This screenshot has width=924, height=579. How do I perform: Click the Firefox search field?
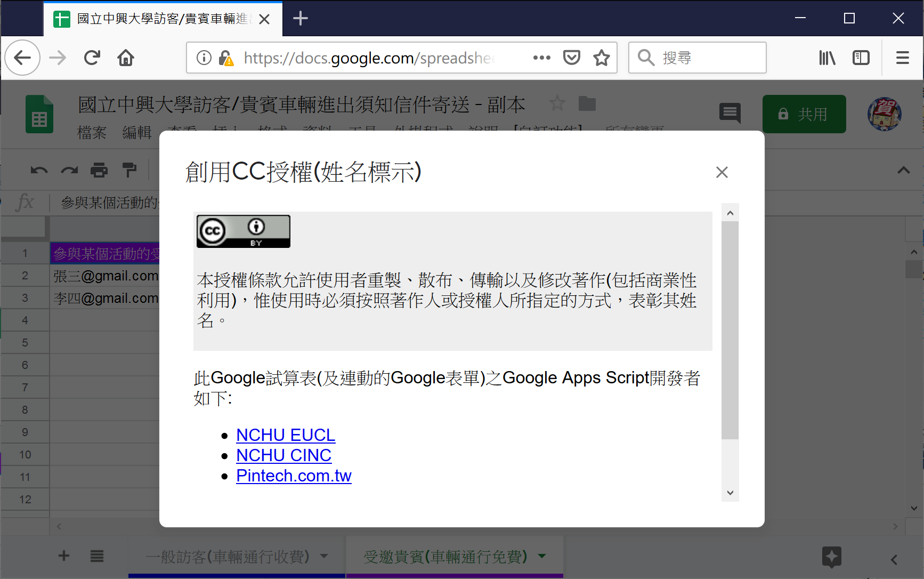(698, 58)
